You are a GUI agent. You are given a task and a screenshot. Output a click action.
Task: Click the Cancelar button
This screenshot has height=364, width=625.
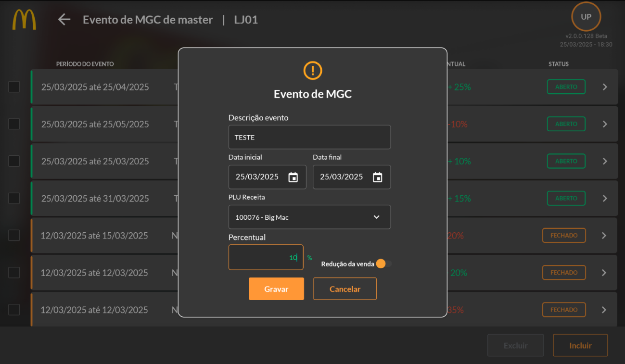pyautogui.click(x=345, y=289)
